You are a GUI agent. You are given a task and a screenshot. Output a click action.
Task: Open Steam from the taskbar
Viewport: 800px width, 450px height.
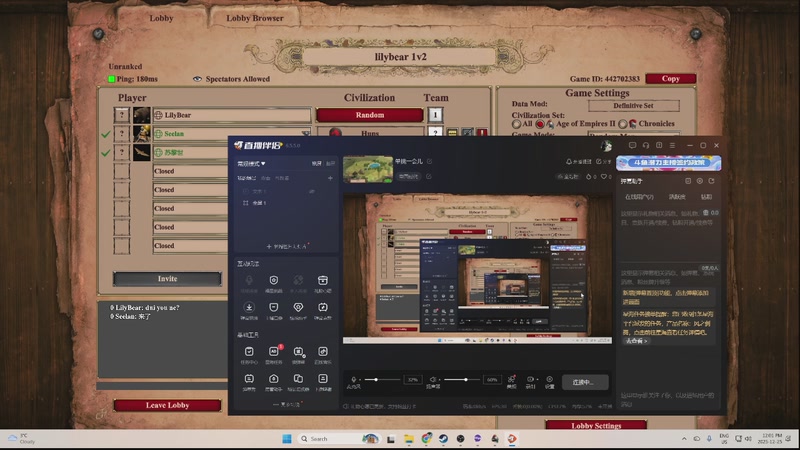pos(443,439)
